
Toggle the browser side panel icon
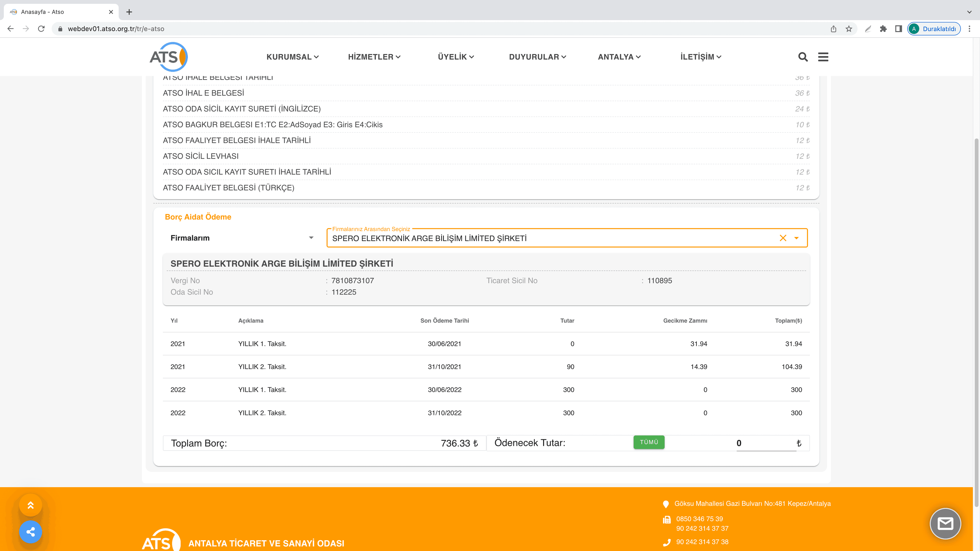coord(899,29)
